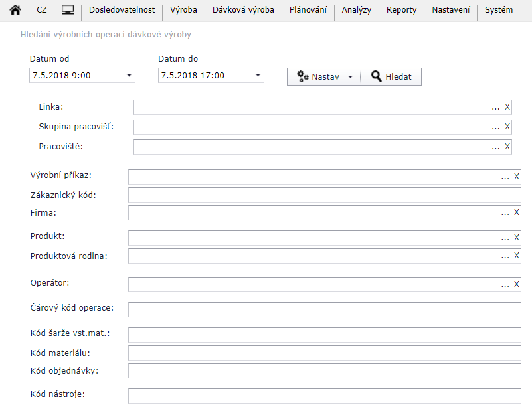Clear the Firma field using X

[x=517, y=212]
